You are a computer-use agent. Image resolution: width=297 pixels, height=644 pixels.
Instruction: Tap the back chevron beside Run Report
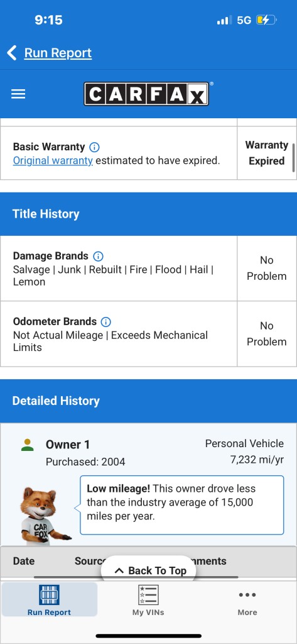pyautogui.click(x=11, y=53)
